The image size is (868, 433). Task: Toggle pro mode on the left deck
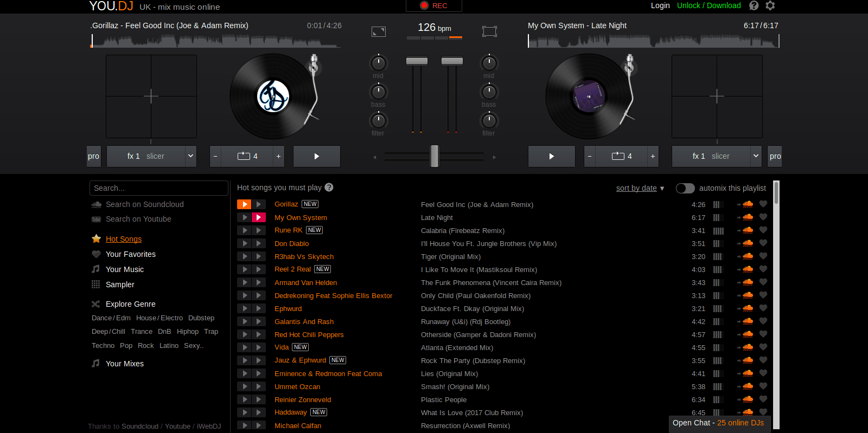(94, 156)
